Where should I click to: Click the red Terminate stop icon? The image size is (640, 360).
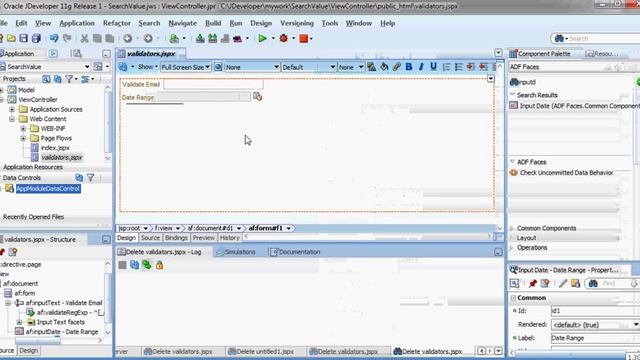(304, 38)
